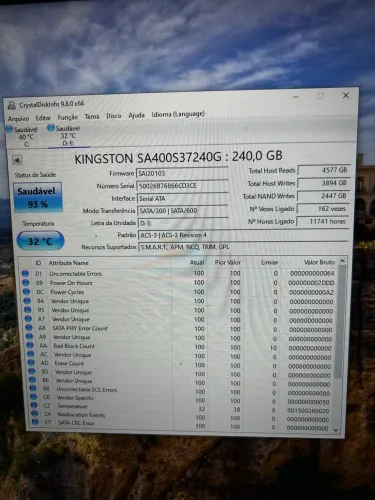Click the previous disk arrow button
375x500 pixels.
click(17, 160)
